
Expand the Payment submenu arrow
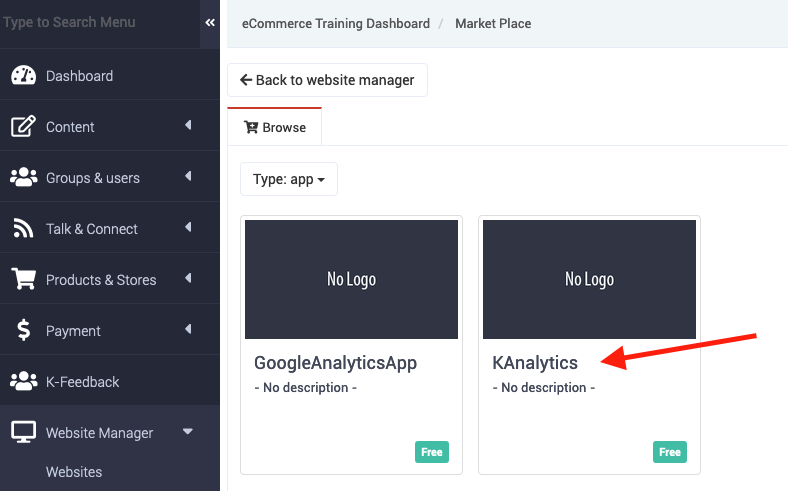tap(188, 330)
